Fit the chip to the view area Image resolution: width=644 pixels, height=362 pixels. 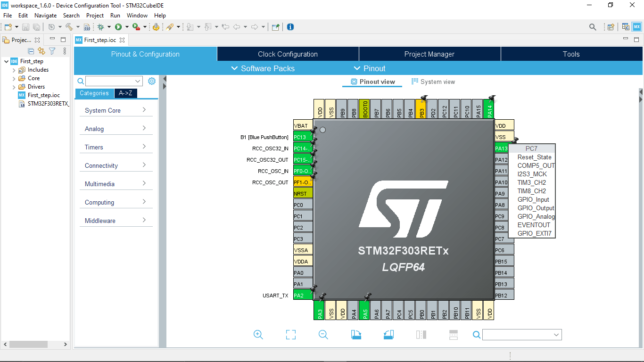pos(291,335)
